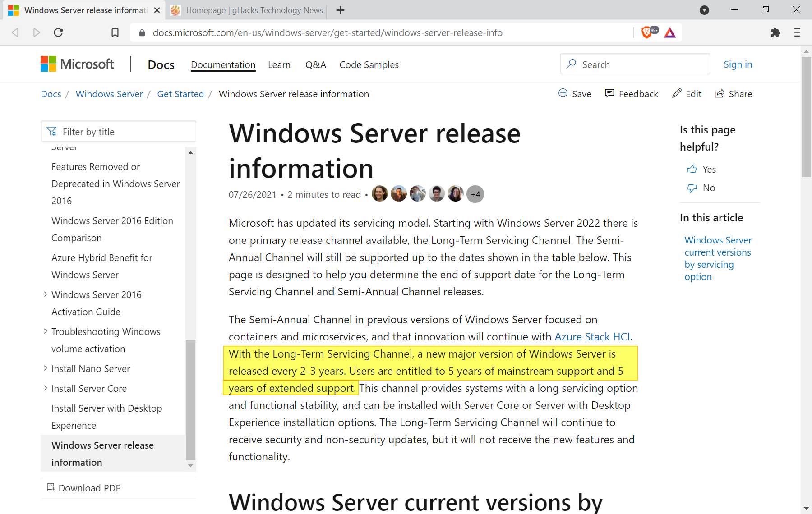Click the site lock padlock icon
The width and height of the screenshot is (812, 514).
142,32
